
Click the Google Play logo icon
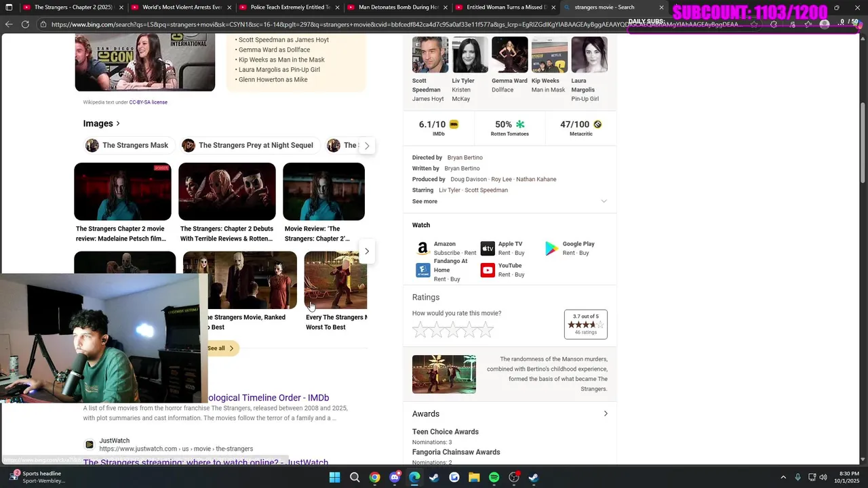pyautogui.click(x=552, y=249)
